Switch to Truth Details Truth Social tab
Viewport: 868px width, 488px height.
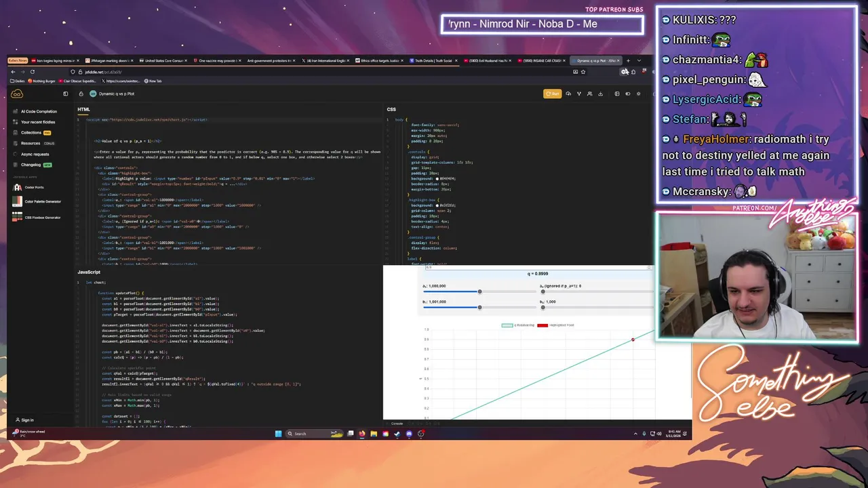click(433, 60)
